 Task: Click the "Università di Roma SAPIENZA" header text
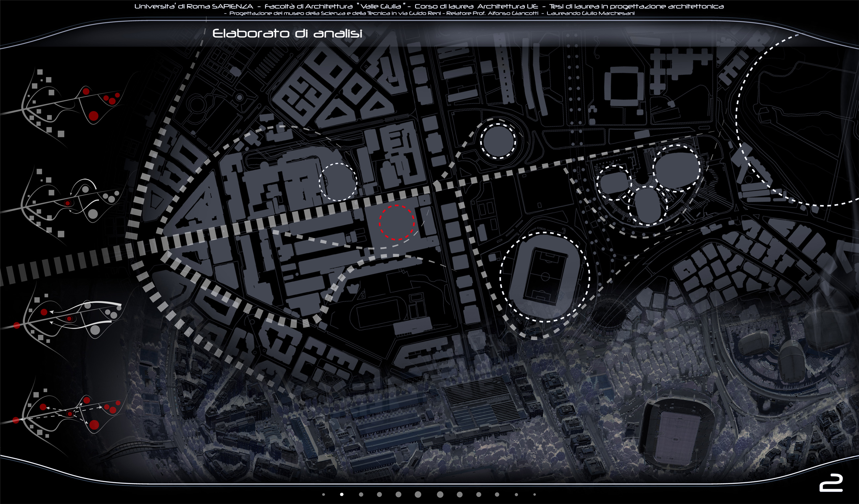194,6
